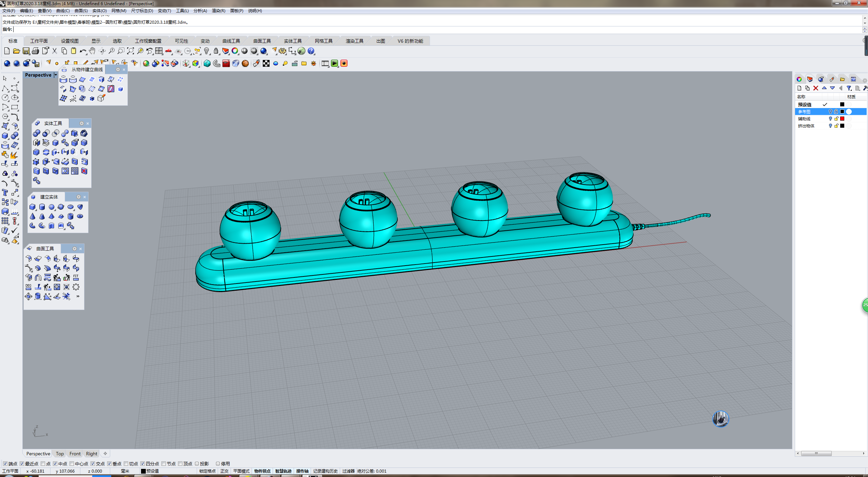Toggle the lock of 挤出物体 layer
Image resolution: width=868 pixels, height=477 pixels.
tap(836, 126)
